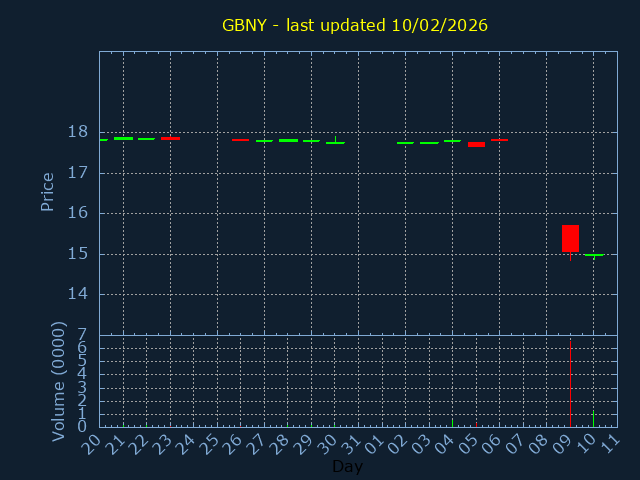Click the Day x-axis label
This screenshot has height=480, width=640.
pos(347,467)
